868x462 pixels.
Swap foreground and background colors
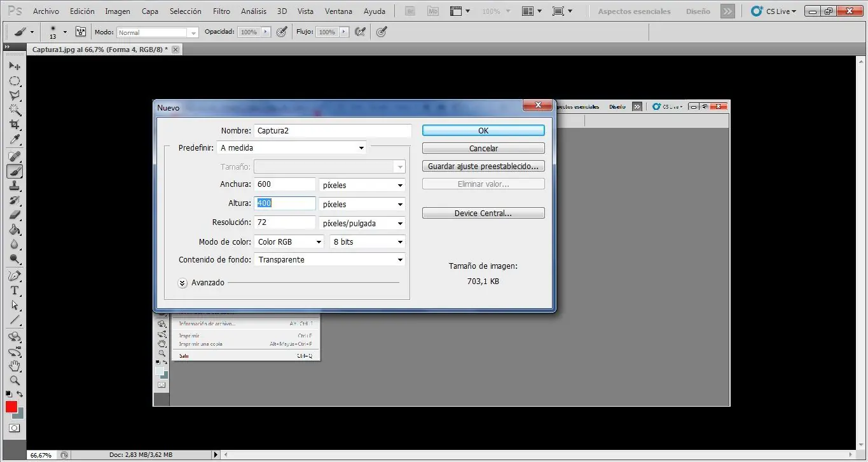[20, 394]
